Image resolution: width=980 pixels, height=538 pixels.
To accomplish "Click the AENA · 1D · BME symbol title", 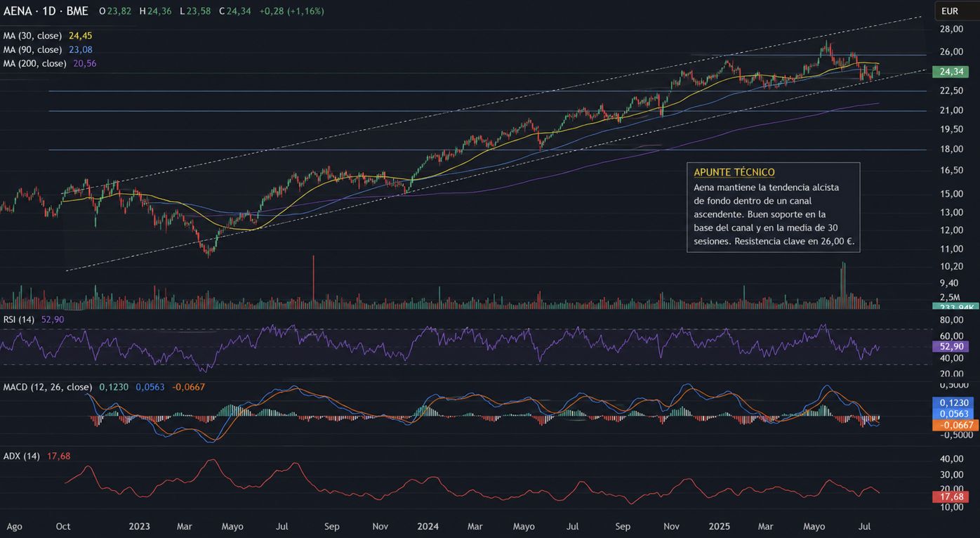I will 46,11.
